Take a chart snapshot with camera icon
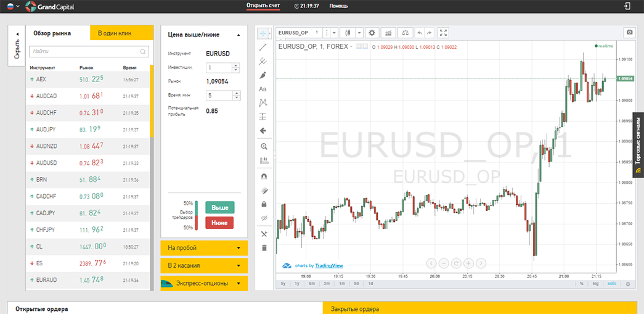Image resolution: width=644 pixels, height=314 pixels. pyautogui.click(x=629, y=32)
